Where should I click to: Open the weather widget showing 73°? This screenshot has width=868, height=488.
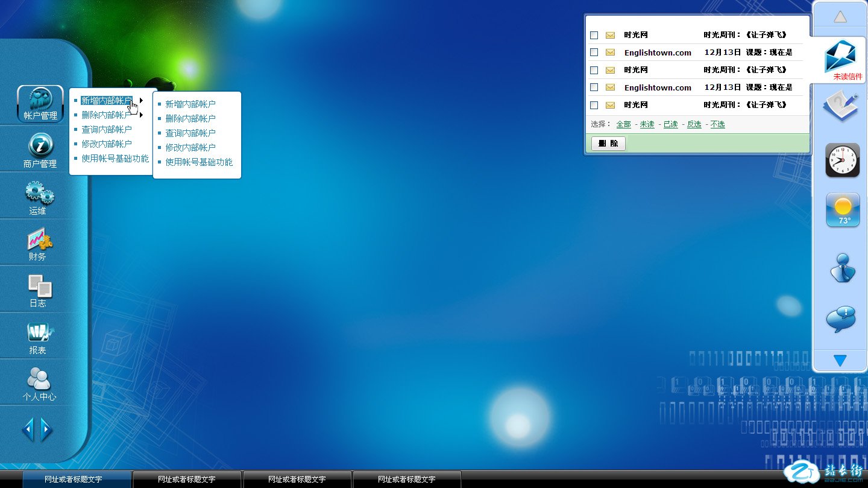pos(842,211)
